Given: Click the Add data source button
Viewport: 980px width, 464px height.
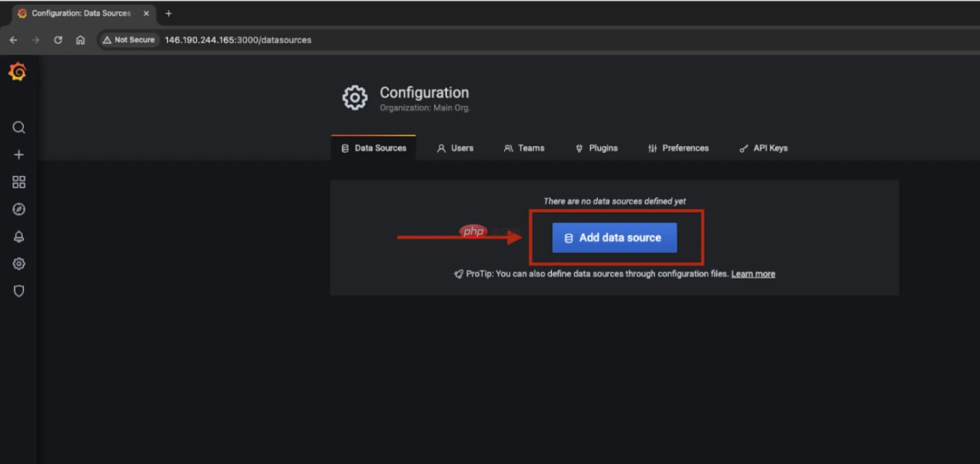Looking at the screenshot, I should [x=614, y=237].
